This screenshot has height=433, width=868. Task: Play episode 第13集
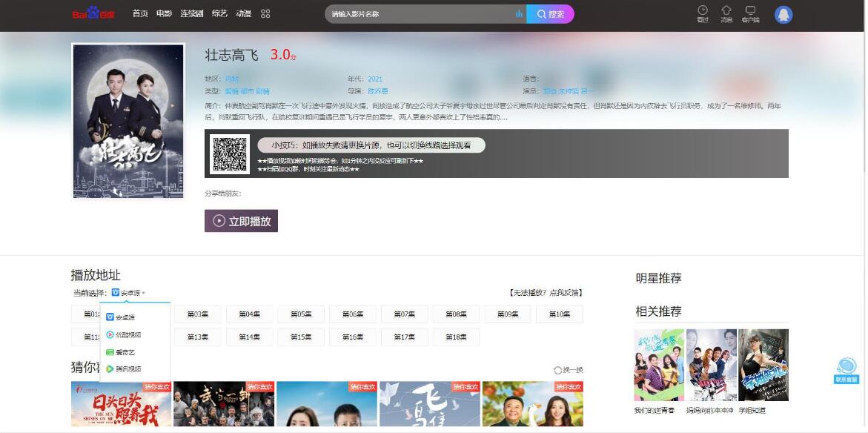point(198,337)
